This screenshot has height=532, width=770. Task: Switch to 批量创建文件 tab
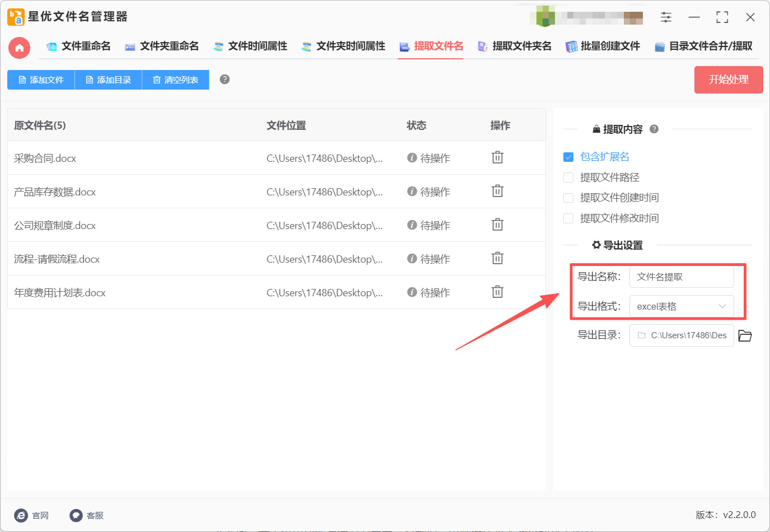coord(603,46)
